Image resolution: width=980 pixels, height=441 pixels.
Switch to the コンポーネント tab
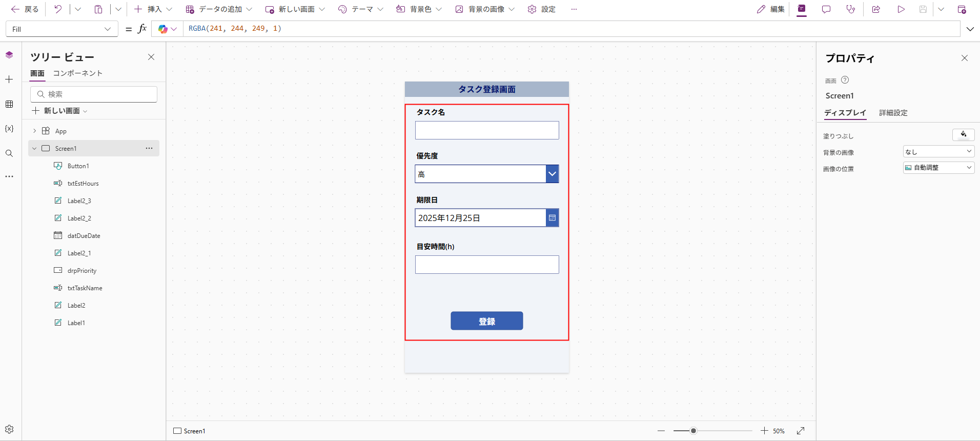[78, 73]
